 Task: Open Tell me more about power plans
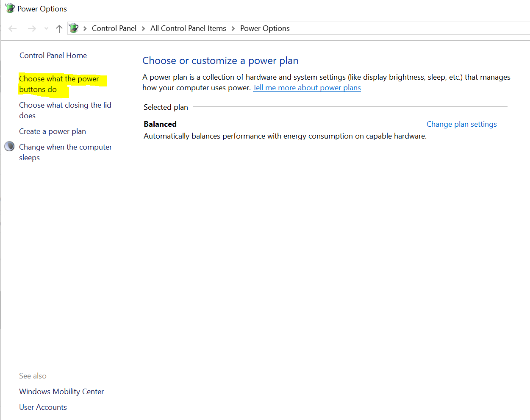pos(307,88)
